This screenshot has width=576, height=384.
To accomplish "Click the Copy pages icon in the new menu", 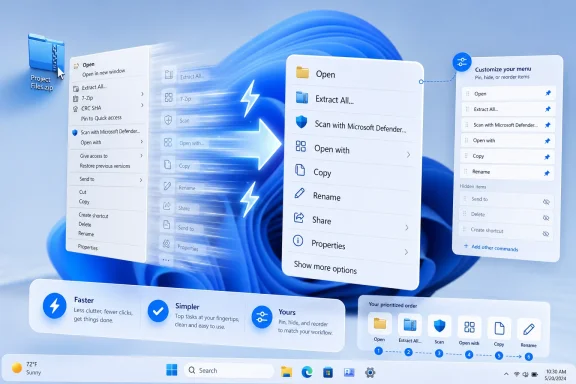I will pos(300,170).
